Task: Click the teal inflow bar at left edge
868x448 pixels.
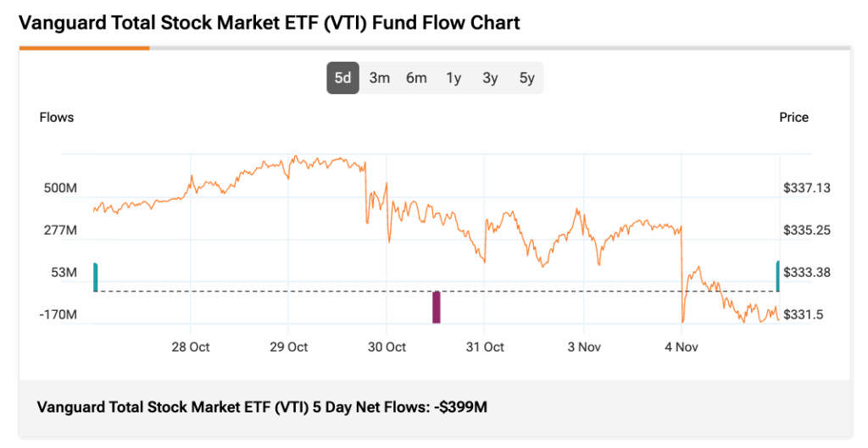Action: [96, 277]
